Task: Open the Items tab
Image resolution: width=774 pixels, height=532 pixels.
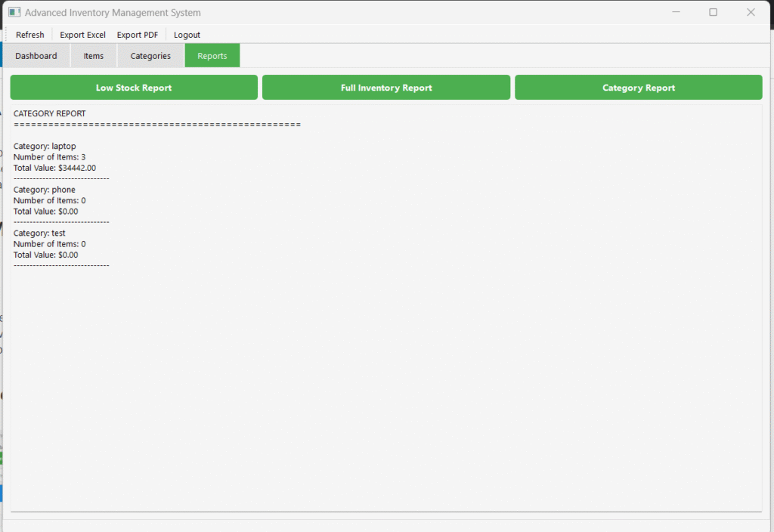Action: click(93, 56)
